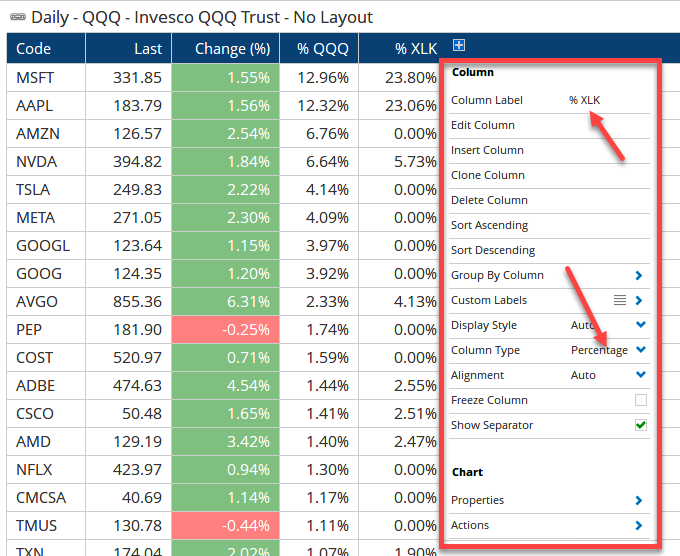Click the Group By Column menu entry
Viewport: 680px width, 556px height.
point(549,275)
